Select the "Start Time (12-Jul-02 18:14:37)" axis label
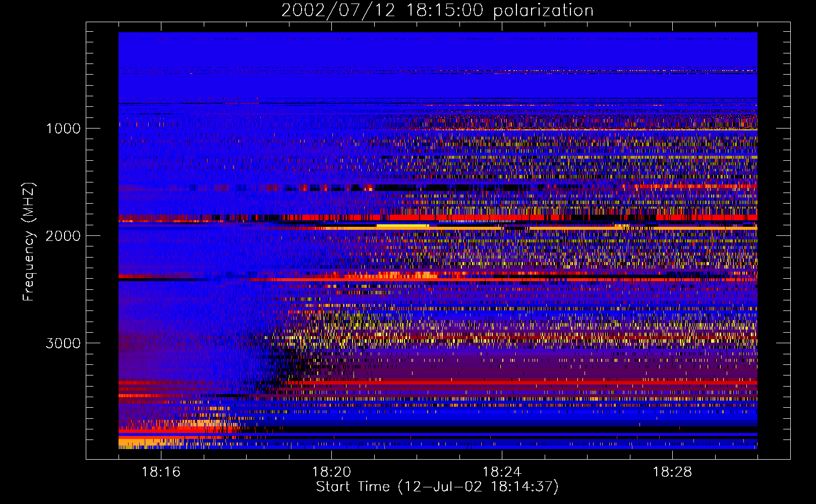816x504 pixels. [437, 487]
